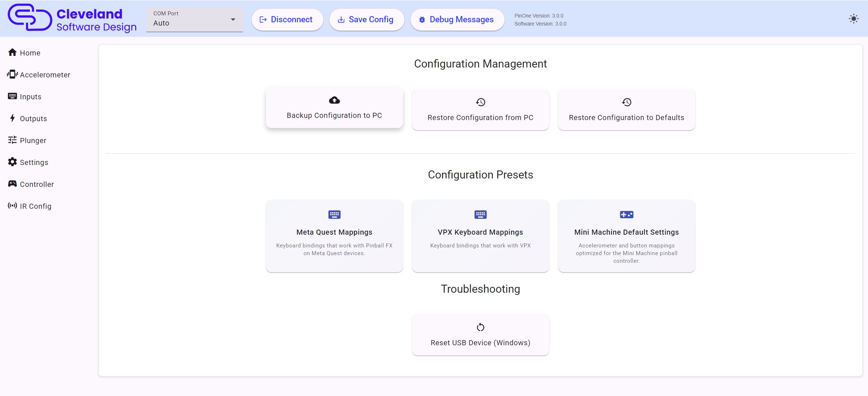
Task: Go to IR Config menu label
Action: (x=36, y=206)
